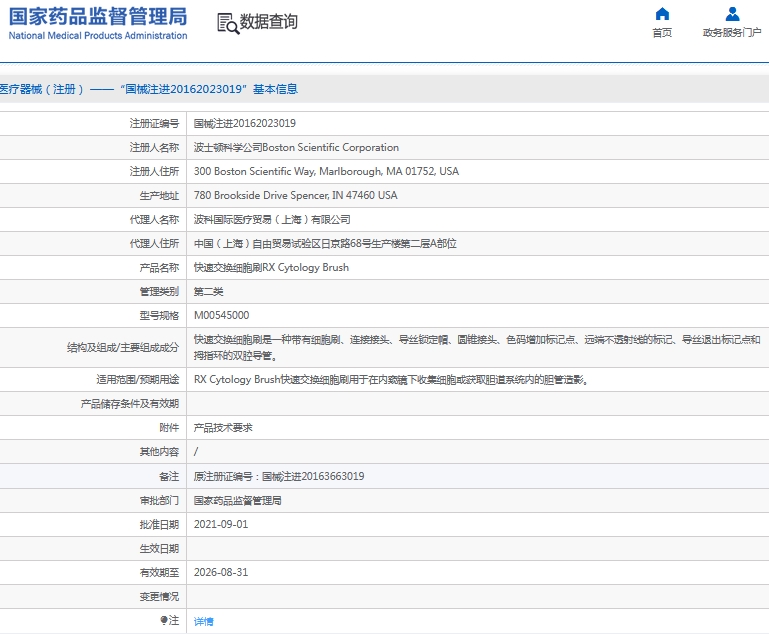Select expiry date 2026-08-31

(x=221, y=572)
